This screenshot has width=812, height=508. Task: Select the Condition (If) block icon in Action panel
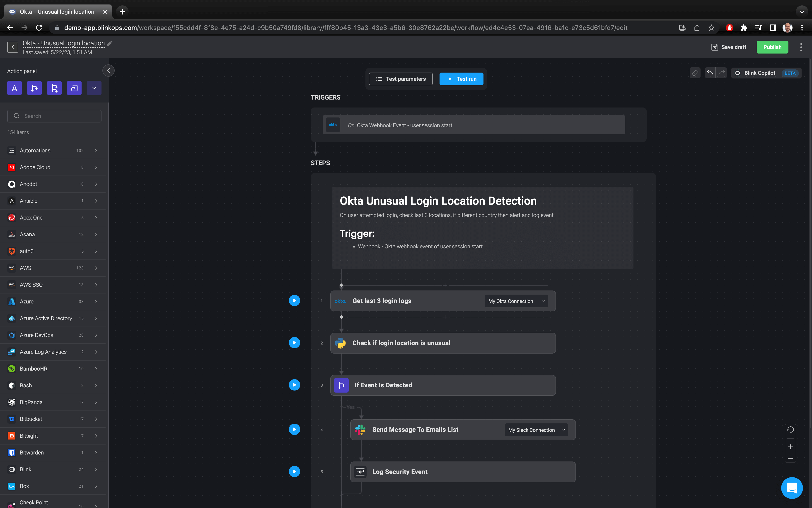coord(34,88)
